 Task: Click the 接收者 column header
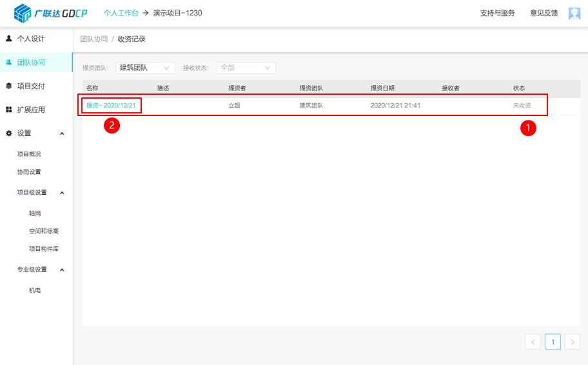(451, 88)
